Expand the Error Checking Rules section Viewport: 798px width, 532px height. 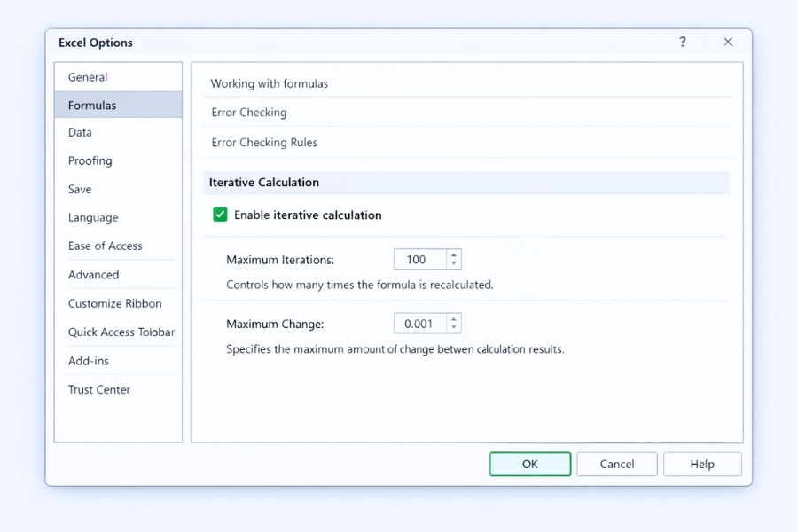point(264,142)
